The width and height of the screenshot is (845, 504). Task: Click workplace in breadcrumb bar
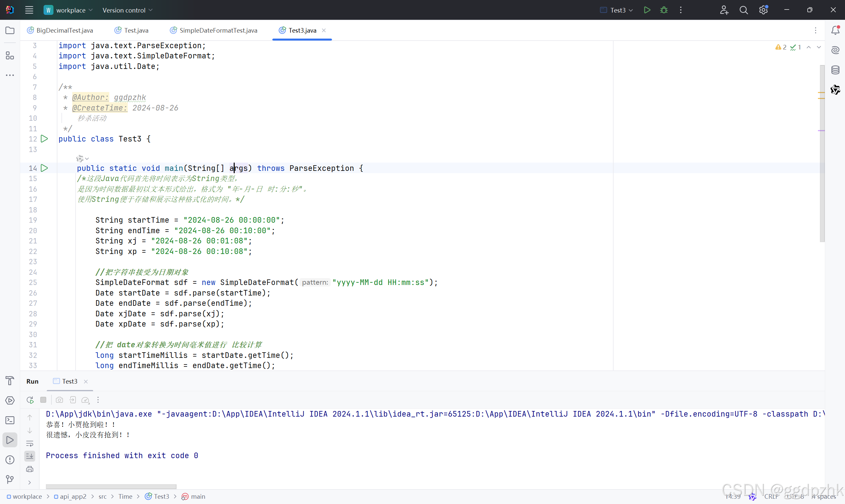coord(24,496)
